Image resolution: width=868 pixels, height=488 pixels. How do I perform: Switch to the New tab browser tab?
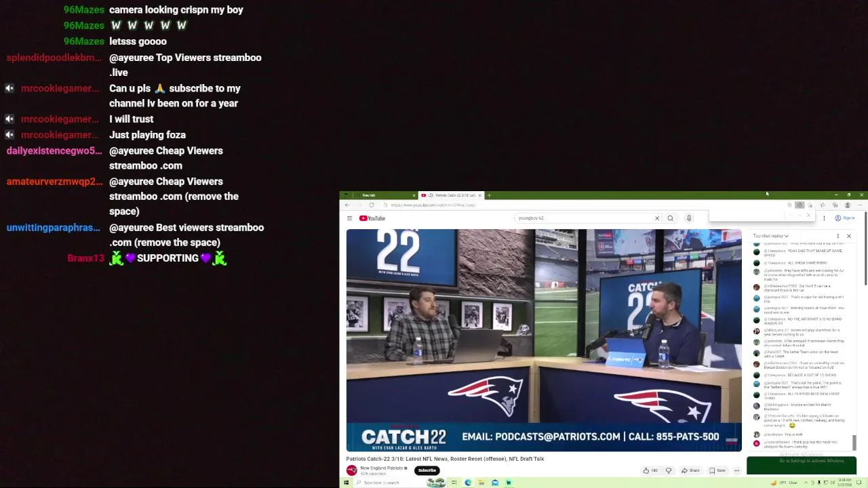(378, 195)
